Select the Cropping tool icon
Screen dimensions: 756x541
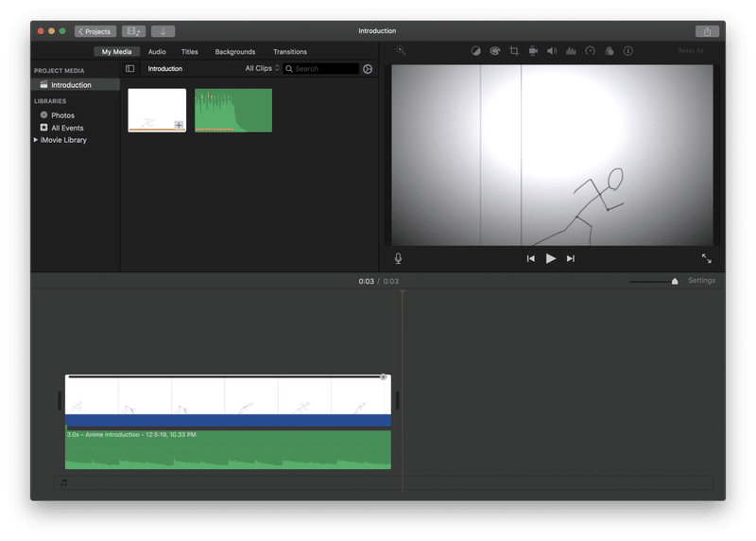pyautogui.click(x=514, y=51)
